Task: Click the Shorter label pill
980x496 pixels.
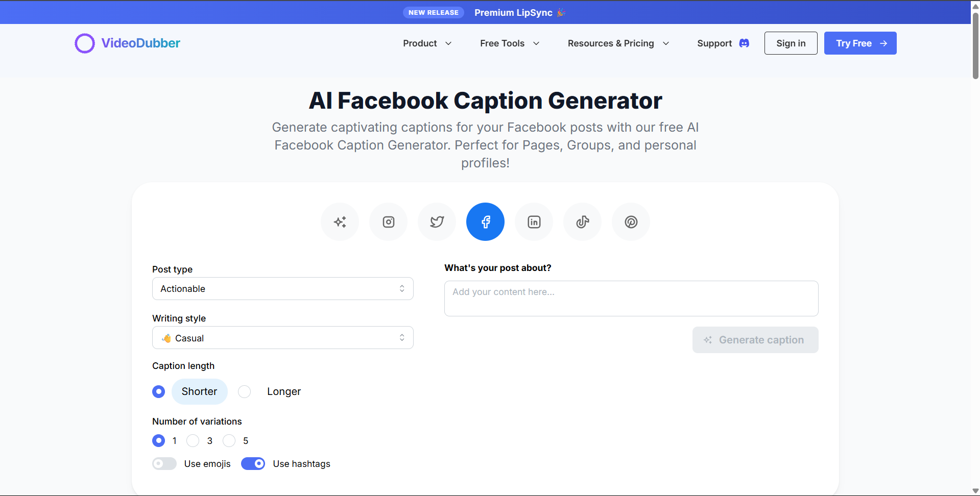Action: (200, 391)
